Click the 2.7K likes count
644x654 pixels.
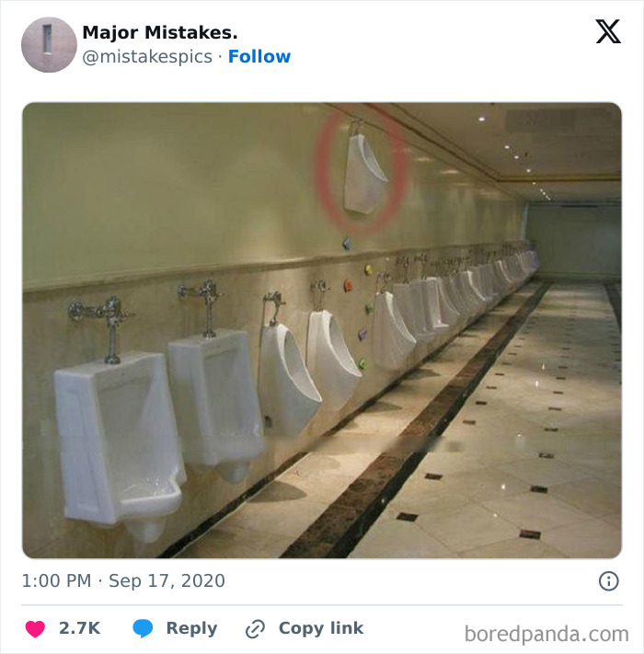79,628
